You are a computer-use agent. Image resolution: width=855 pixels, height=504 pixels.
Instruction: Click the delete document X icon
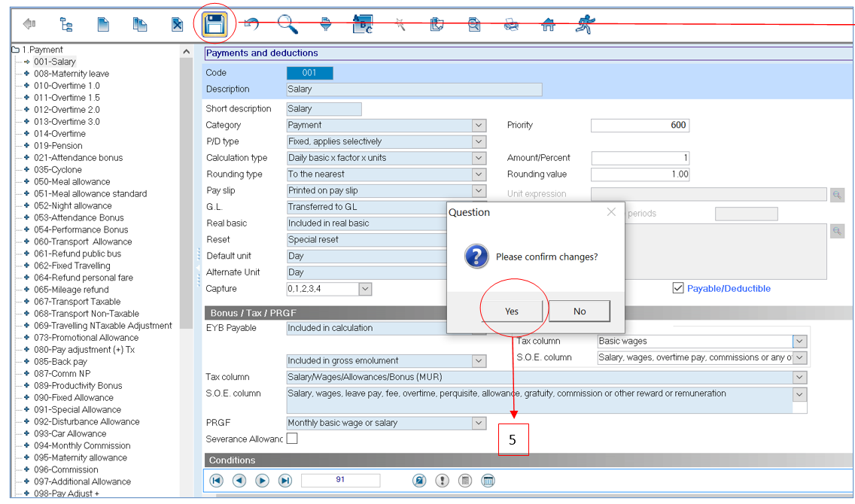pyautogui.click(x=177, y=24)
